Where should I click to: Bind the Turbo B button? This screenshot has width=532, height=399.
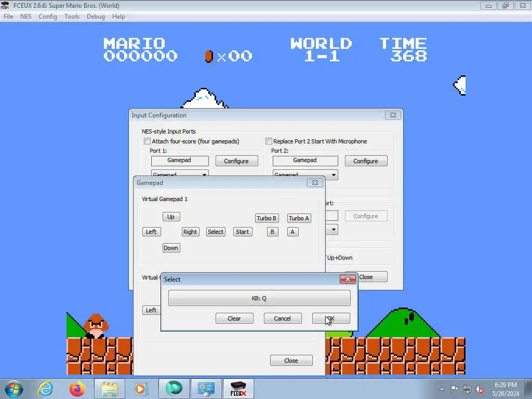pyautogui.click(x=267, y=218)
